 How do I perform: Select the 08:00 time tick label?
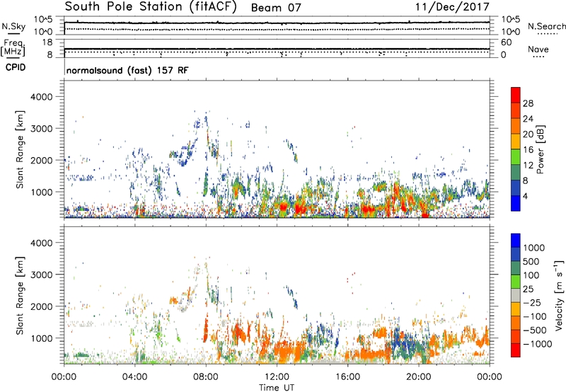[x=206, y=377]
